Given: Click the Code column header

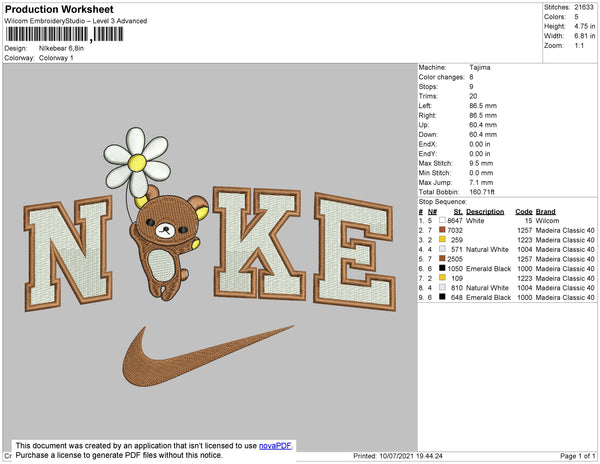Looking at the screenshot, I should (x=523, y=212).
